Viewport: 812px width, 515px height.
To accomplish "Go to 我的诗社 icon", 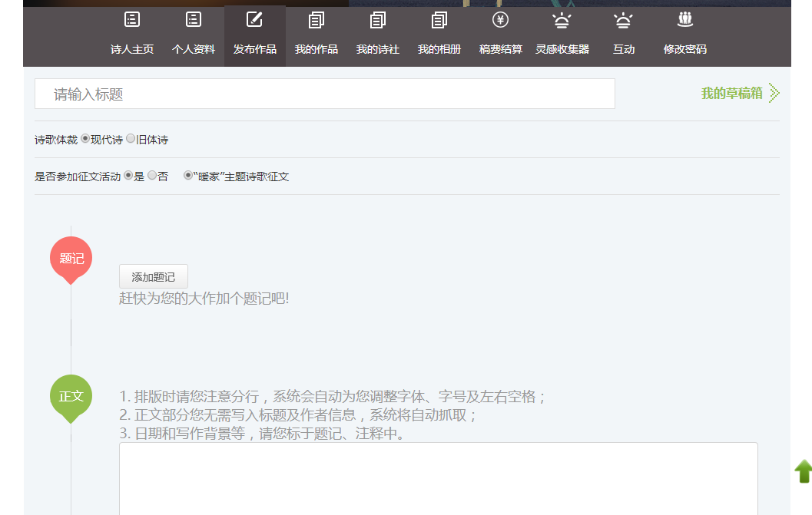I will pos(378,20).
